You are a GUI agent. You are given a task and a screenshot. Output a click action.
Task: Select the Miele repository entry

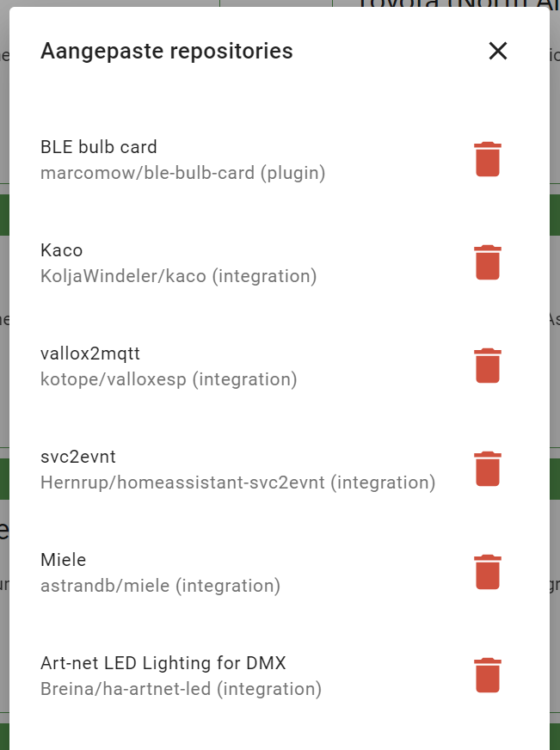(63, 559)
